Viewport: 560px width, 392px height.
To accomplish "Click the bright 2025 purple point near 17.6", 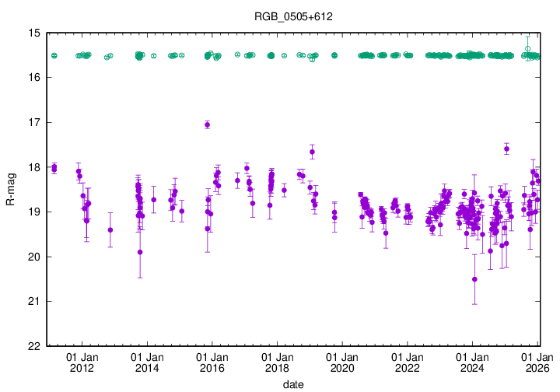I will (506, 149).
